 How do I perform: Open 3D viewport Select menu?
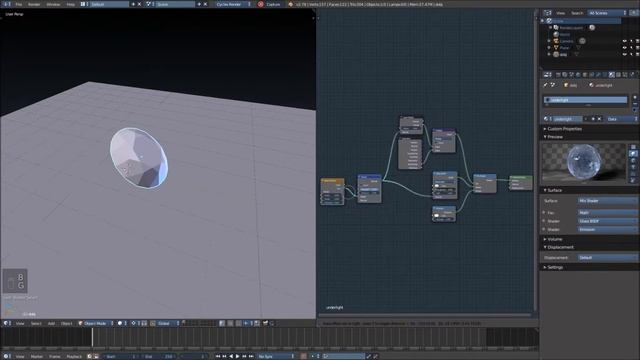coord(36,323)
